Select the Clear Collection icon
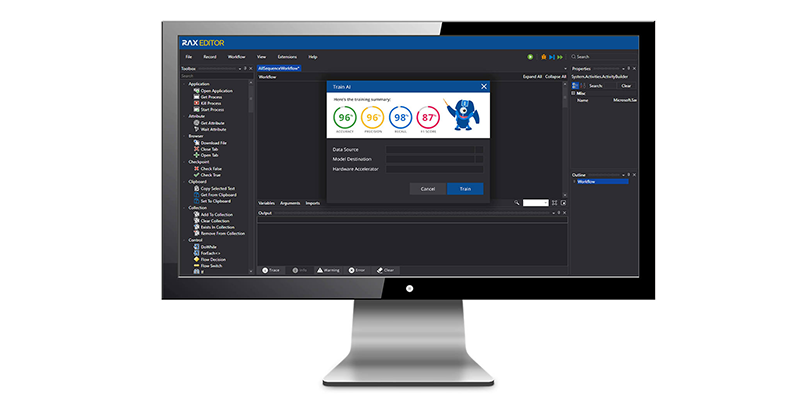The height and width of the screenshot is (400, 800). click(x=196, y=221)
